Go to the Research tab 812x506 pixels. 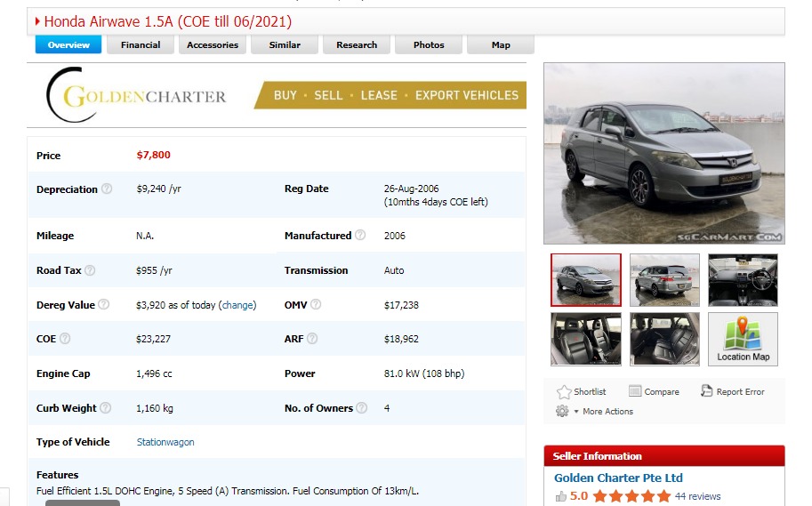pyautogui.click(x=357, y=45)
